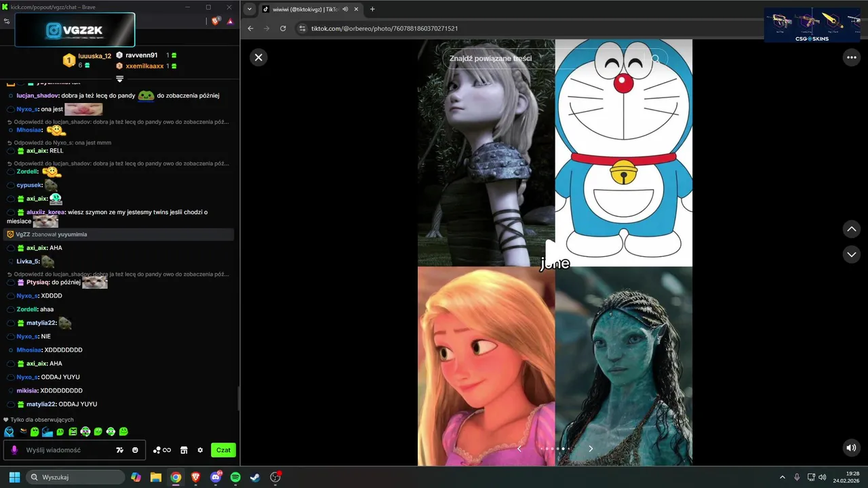The image size is (868, 488).
Task: Click the green Czat send button
Action: pos(224,450)
